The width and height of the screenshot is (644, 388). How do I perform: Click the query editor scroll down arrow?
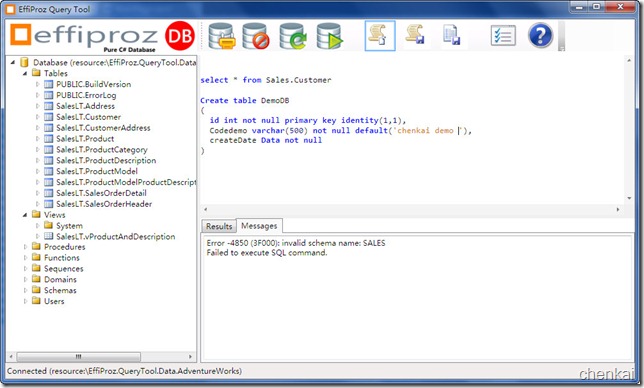629,198
